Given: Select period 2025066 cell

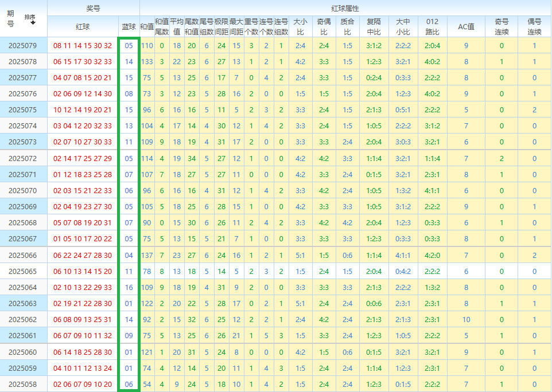Looking at the screenshot, I should 22,256.
